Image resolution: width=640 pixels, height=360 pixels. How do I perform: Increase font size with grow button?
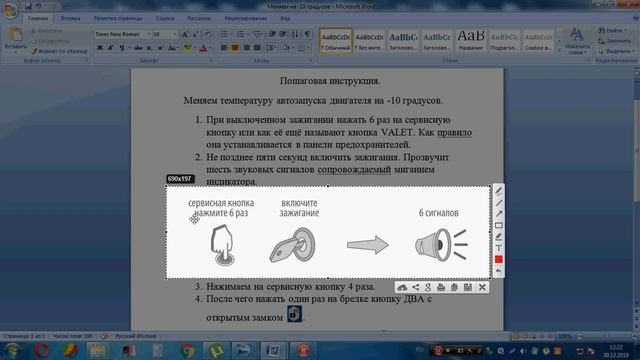185,34
